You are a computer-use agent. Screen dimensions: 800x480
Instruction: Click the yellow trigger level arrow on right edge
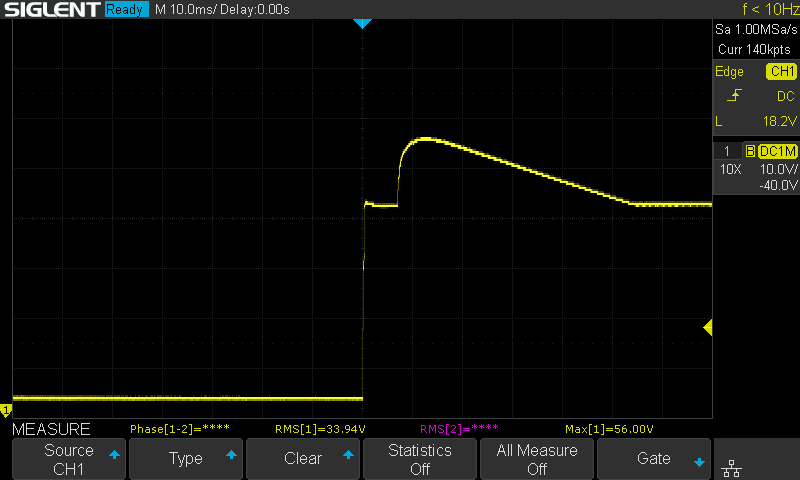[707, 328]
